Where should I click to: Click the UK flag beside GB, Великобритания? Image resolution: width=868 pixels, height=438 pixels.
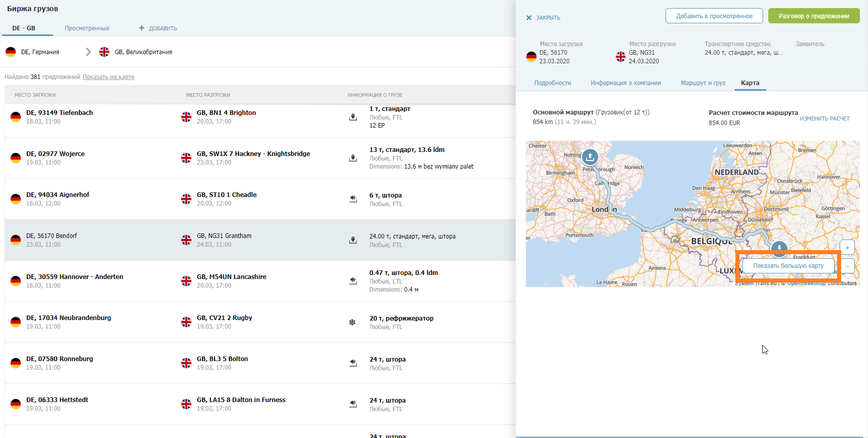coord(104,52)
